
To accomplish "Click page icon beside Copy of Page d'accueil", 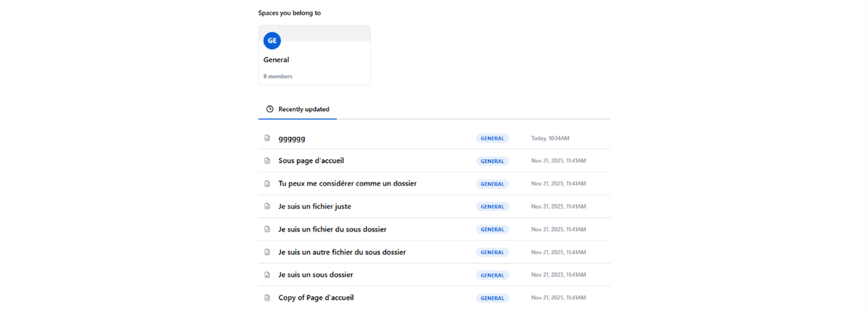I will click(267, 297).
